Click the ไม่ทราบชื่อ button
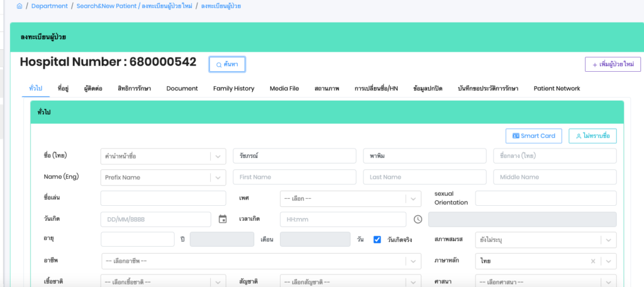644x287 pixels. point(592,136)
